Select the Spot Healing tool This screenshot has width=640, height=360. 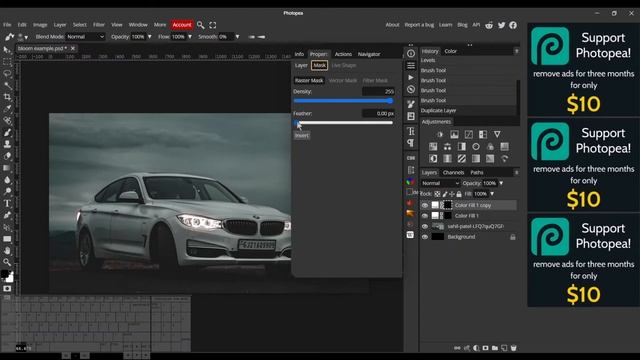(7, 121)
